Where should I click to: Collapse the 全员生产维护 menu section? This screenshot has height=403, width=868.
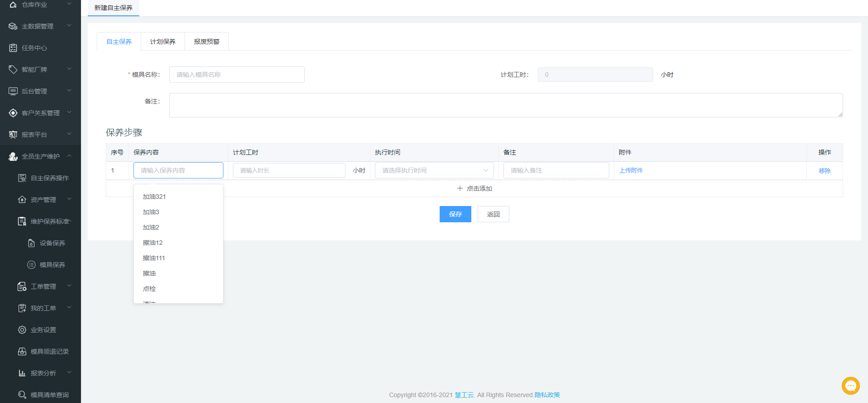pyautogui.click(x=69, y=156)
